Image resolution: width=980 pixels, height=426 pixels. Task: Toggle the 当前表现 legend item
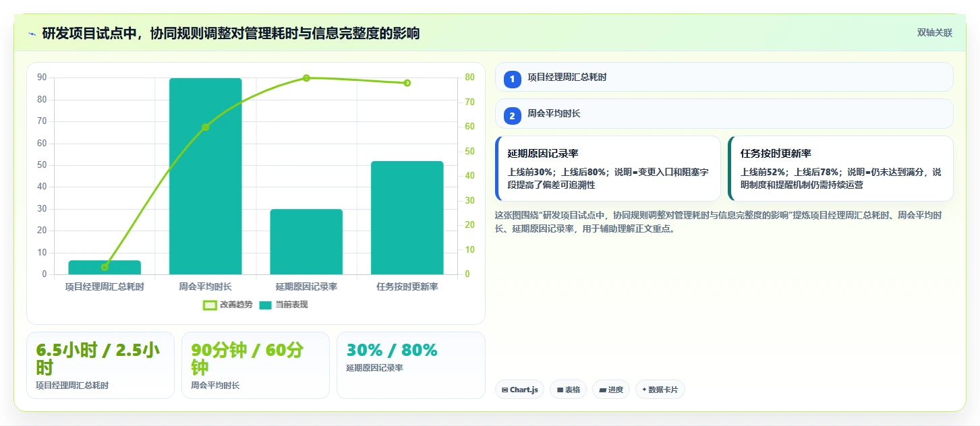[x=284, y=305]
